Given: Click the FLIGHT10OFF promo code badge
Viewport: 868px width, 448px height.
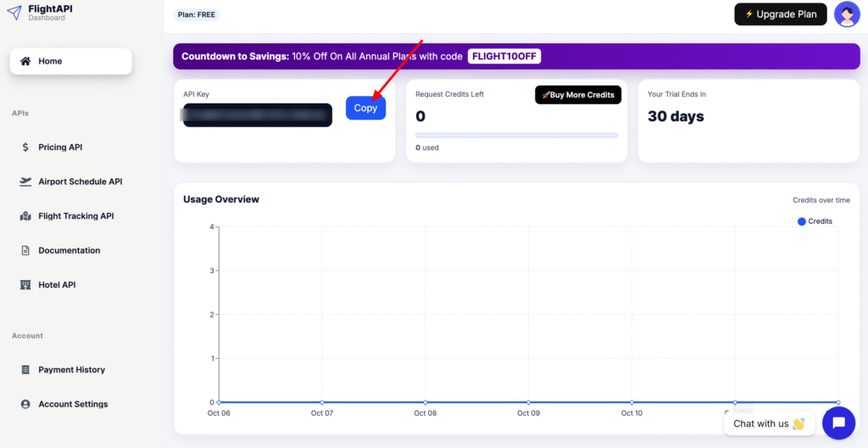Looking at the screenshot, I should click(504, 57).
